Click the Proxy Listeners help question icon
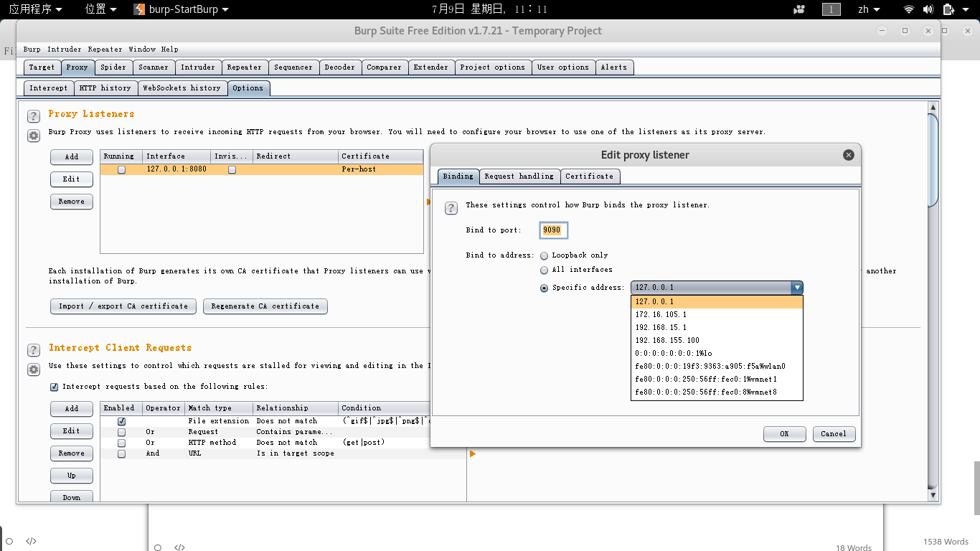The height and width of the screenshot is (551, 980). (34, 116)
